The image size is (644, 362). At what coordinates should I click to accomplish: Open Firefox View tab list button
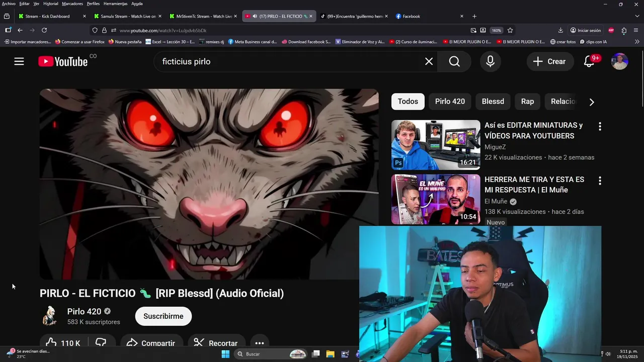coord(7,16)
